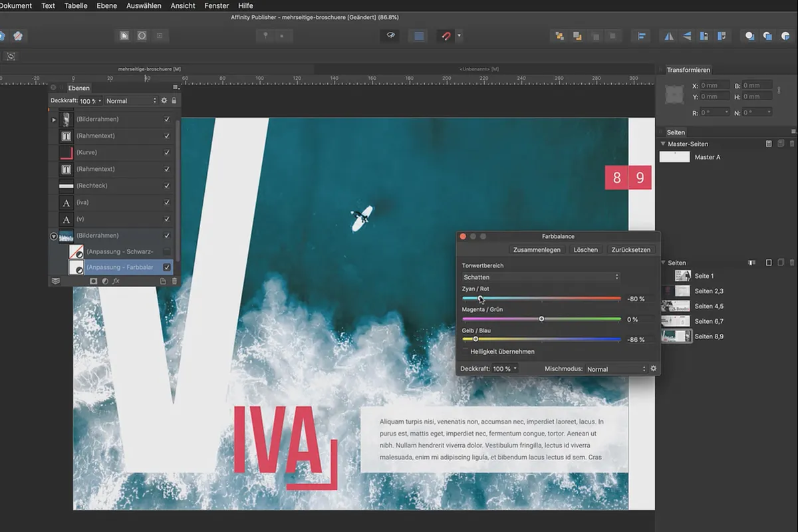Viewport: 798px width, 532px height.
Task: Click the align left toolbar icon
Action: [x=642, y=36]
